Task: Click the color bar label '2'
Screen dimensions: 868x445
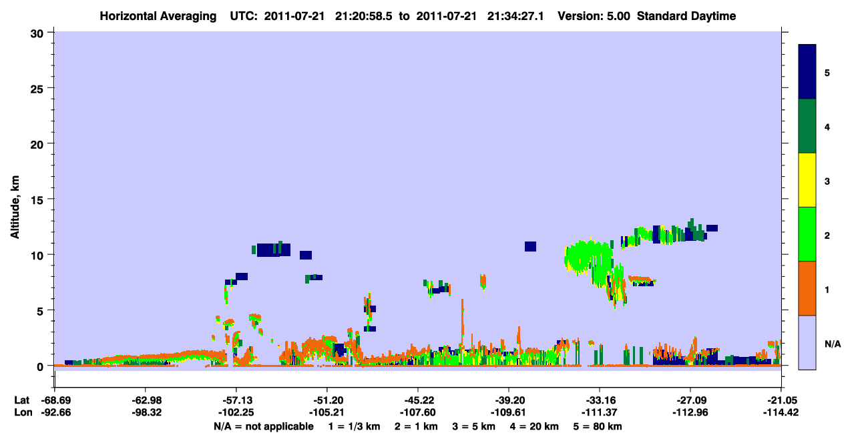Action: (x=827, y=235)
